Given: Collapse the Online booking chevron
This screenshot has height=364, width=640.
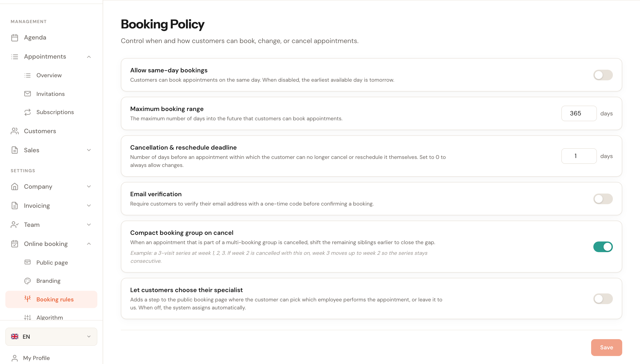Looking at the screenshot, I should [x=89, y=244].
